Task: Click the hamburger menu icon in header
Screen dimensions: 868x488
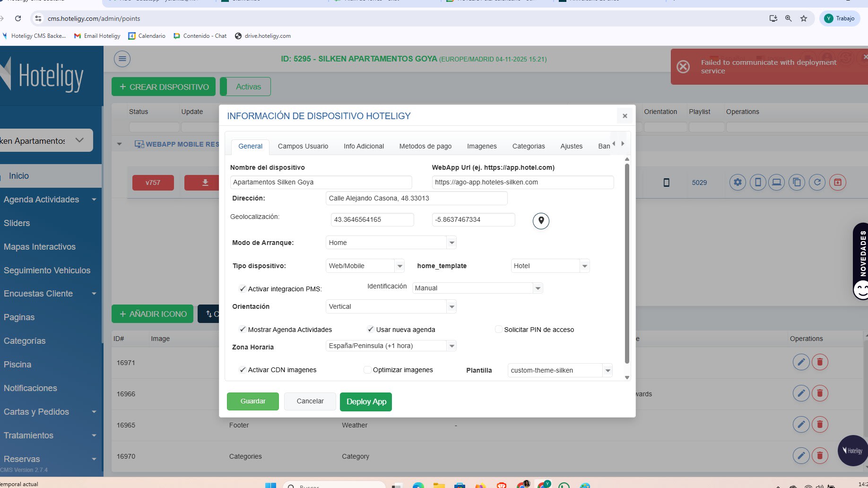Action: [122, 59]
